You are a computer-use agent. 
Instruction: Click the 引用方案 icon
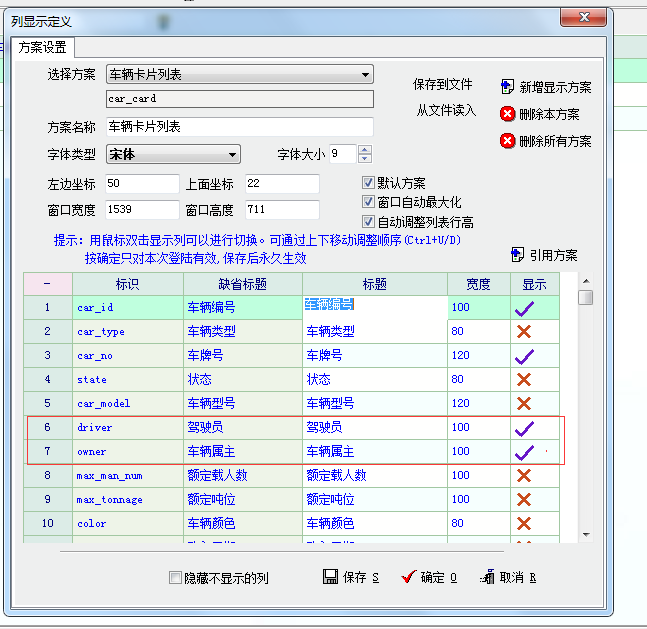(x=517, y=254)
